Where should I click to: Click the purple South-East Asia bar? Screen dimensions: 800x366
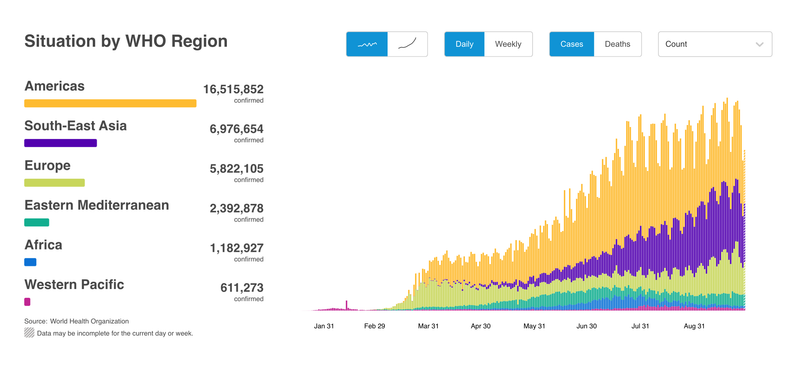(x=61, y=143)
